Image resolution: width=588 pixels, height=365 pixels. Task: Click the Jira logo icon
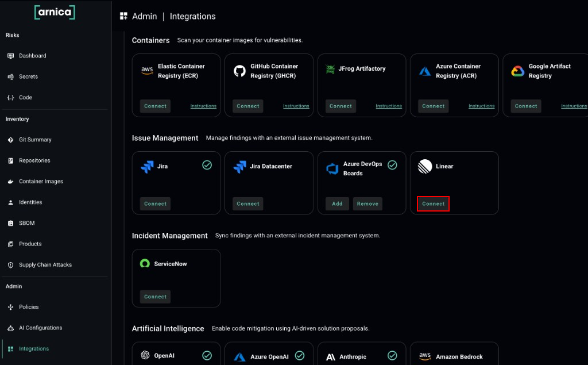click(x=147, y=166)
